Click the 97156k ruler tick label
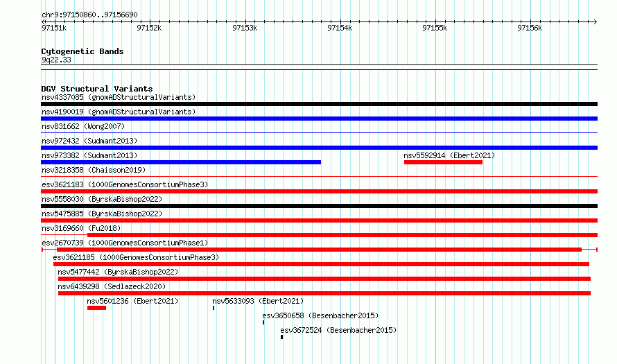This screenshot has height=364, width=617. tap(530, 28)
